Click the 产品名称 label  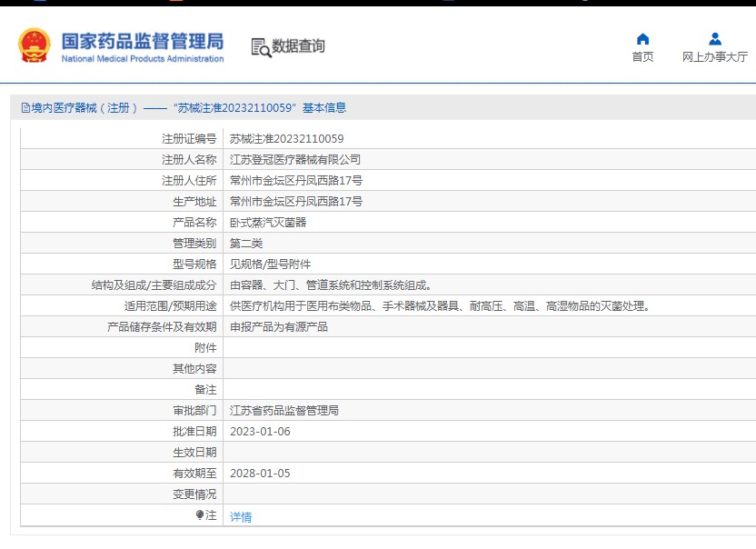point(194,223)
